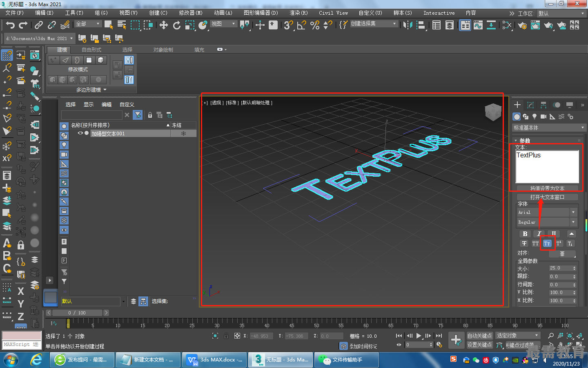Click the 设置关键点 button
588x368 pixels.
pyautogui.click(x=479, y=345)
